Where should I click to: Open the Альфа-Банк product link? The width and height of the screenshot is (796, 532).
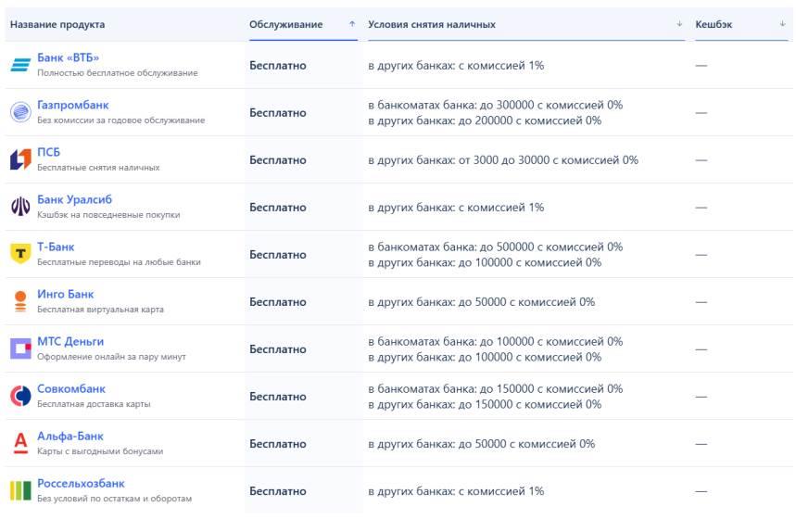70,436
